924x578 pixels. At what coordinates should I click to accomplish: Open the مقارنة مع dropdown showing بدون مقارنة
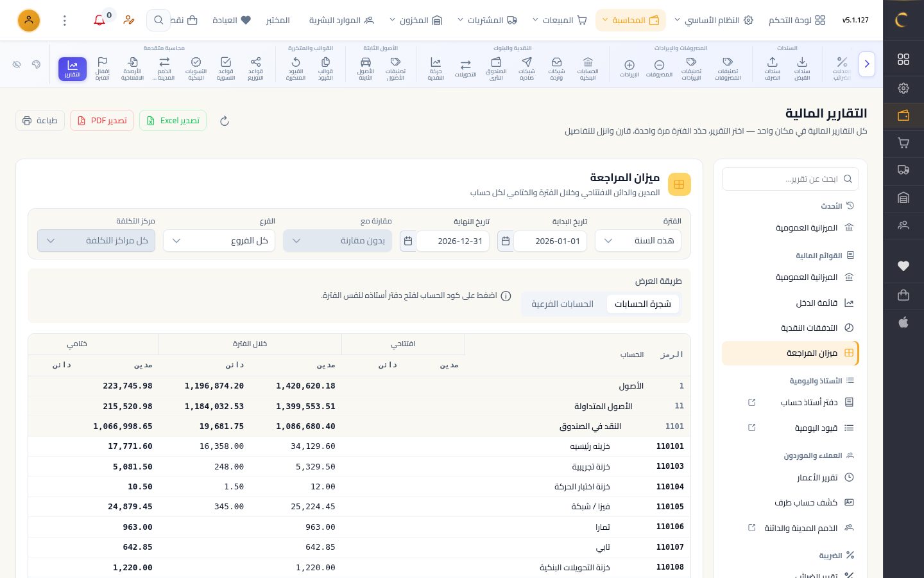pyautogui.click(x=338, y=241)
